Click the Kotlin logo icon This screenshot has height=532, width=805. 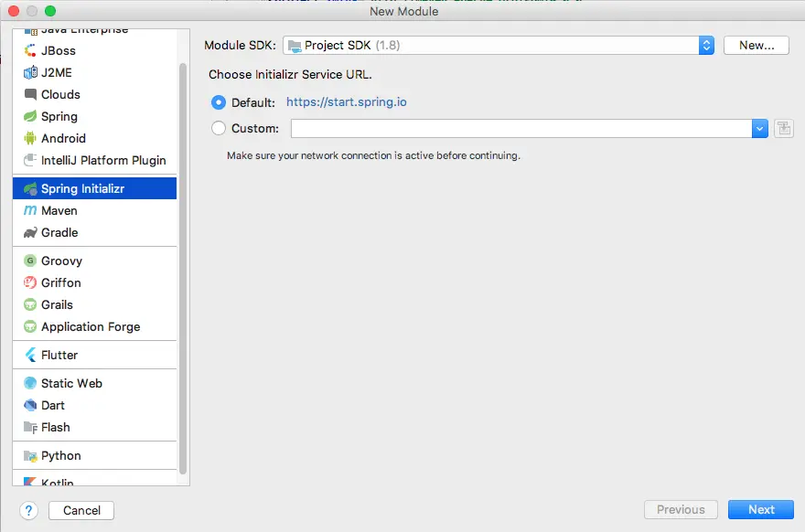(x=30, y=481)
